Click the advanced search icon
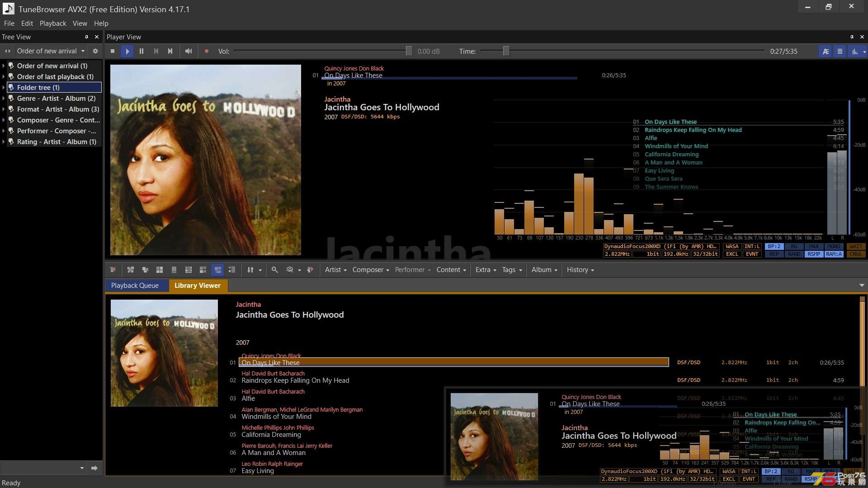Viewport: 868px width, 488px height. 290,270
